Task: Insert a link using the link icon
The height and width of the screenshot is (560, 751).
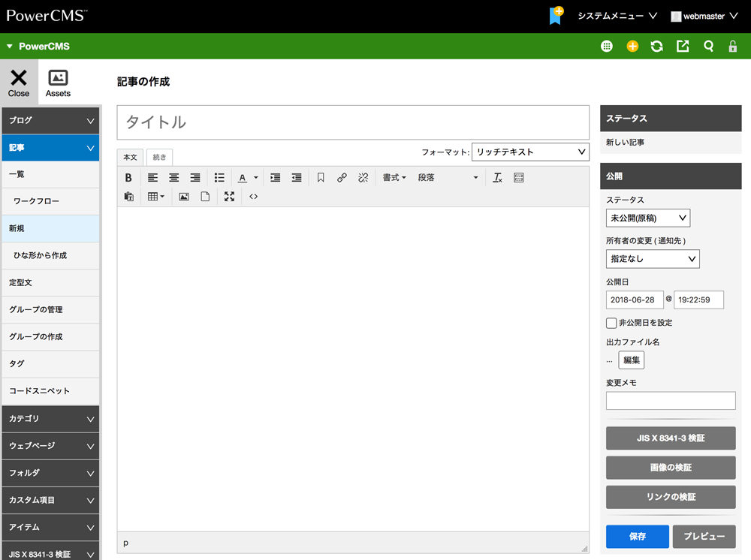Action: (x=342, y=177)
